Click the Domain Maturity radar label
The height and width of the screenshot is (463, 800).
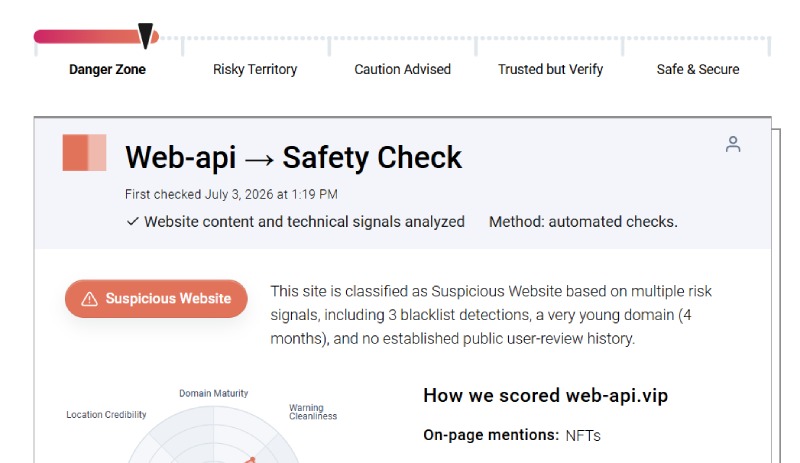coord(213,394)
